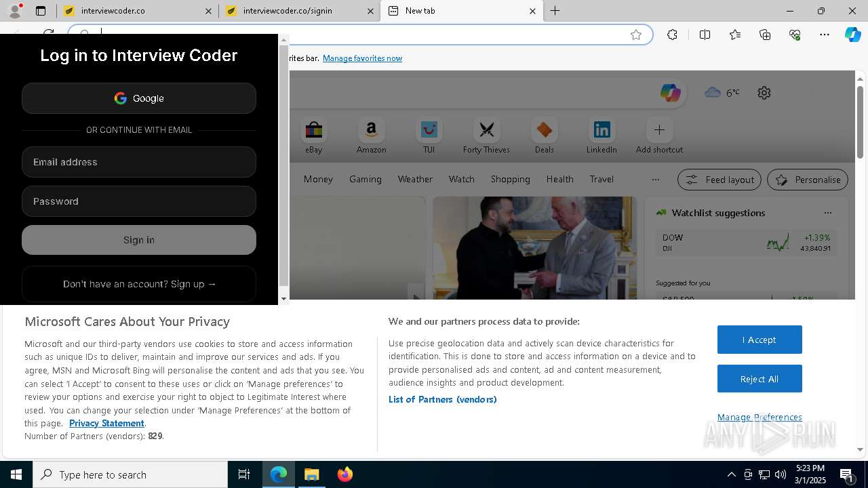Open the volume control tray icon
868x488 pixels.
coord(781,474)
